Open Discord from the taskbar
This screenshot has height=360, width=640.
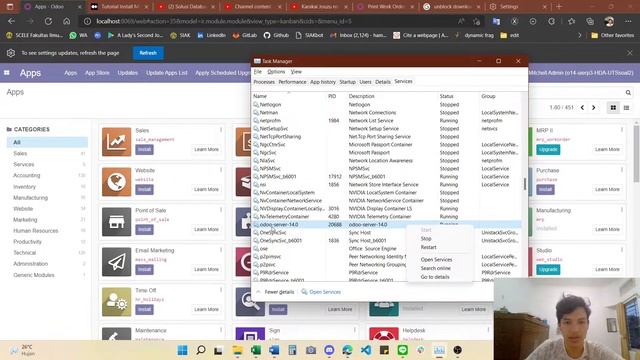pos(329,350)
